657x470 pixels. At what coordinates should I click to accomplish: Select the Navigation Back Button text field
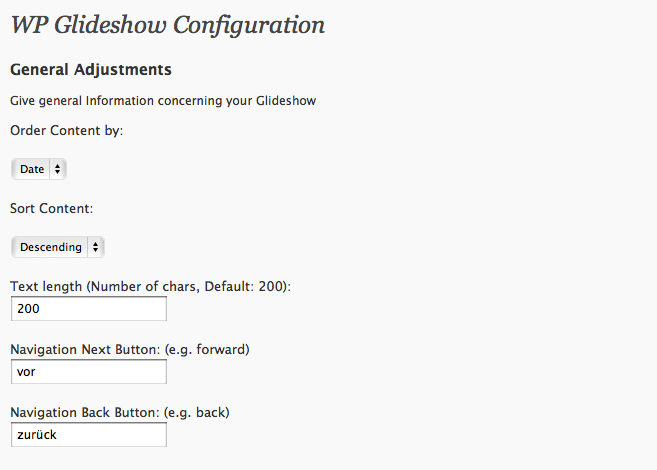tap(88, 435)
